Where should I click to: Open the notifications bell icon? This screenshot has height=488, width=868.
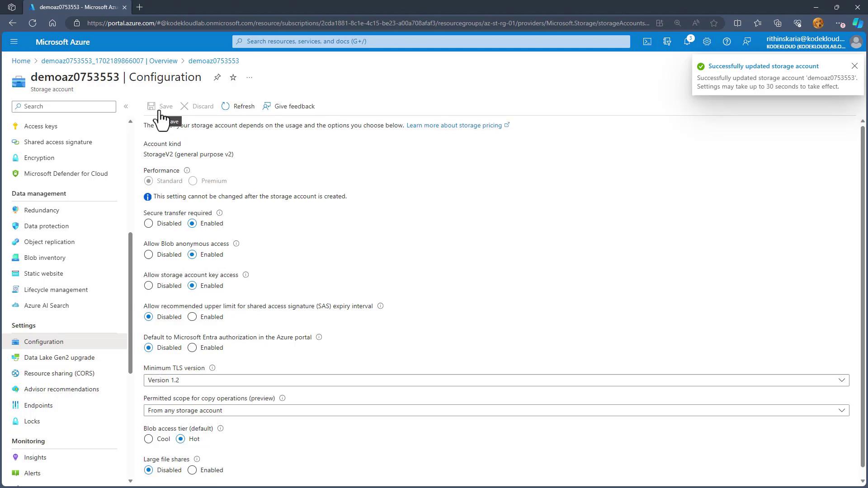pyautogui.click(x=687, y=42)
